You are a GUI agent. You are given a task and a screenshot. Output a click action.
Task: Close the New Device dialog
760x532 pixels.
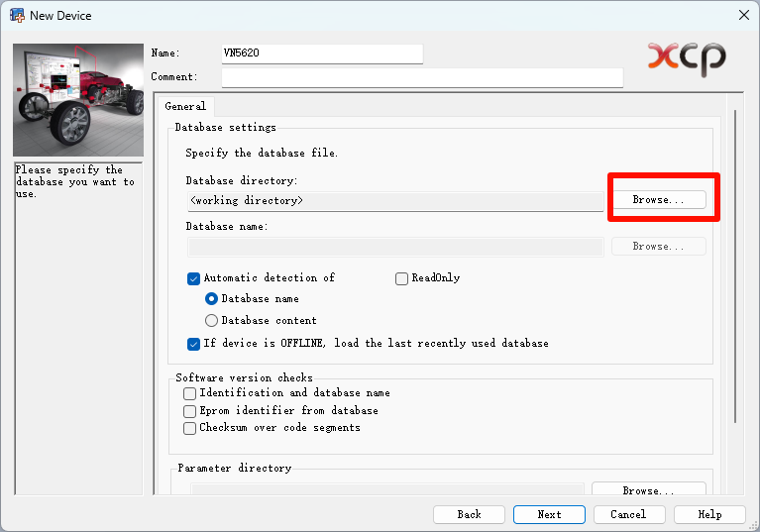[743, 15]
